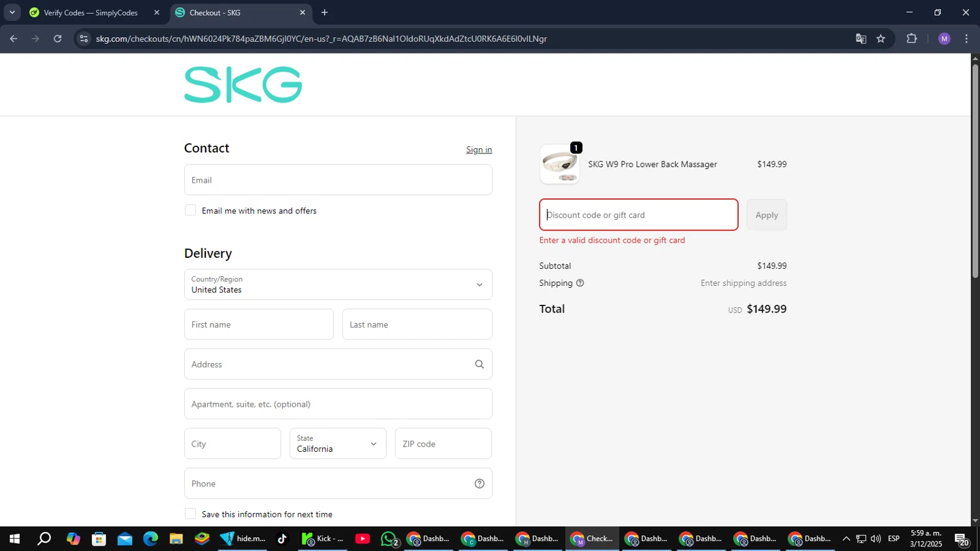Open volume control tray icon

(875, 539)
